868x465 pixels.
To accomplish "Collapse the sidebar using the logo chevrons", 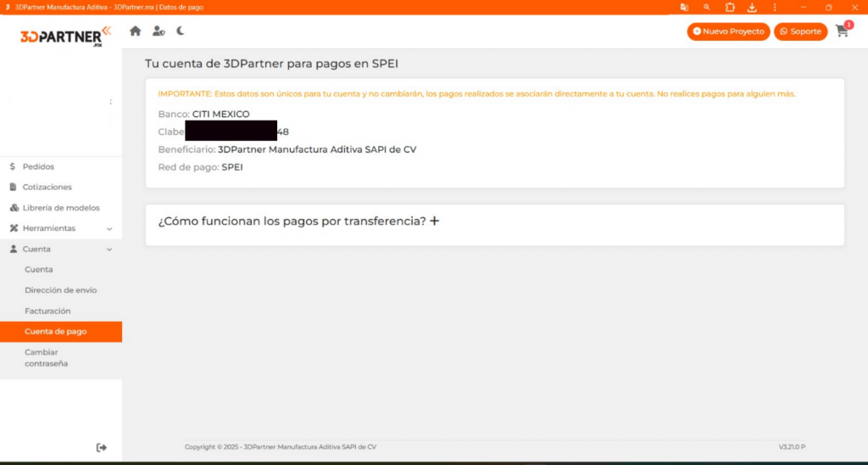I will tap(106, 32).
